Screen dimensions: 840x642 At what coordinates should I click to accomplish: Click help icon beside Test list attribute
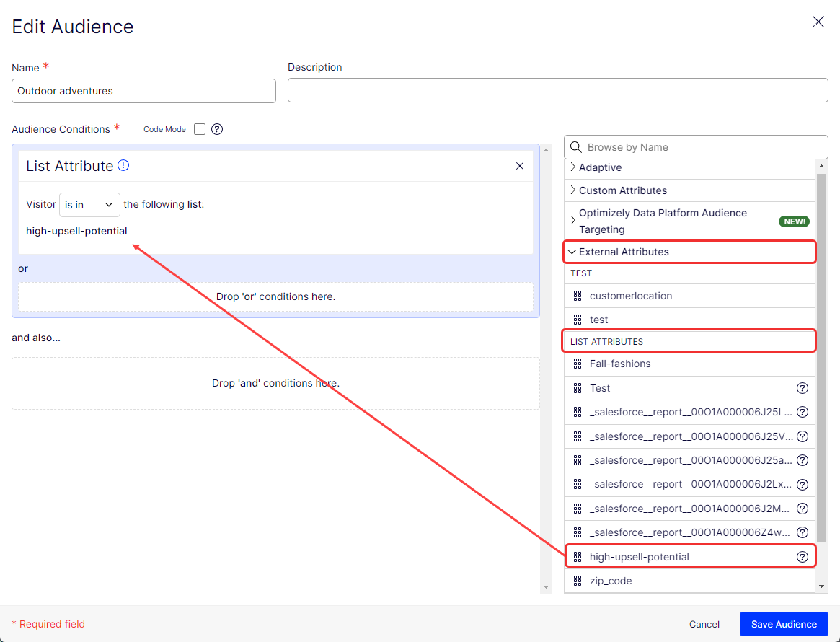pyautogui.click(x=802, y=388)
